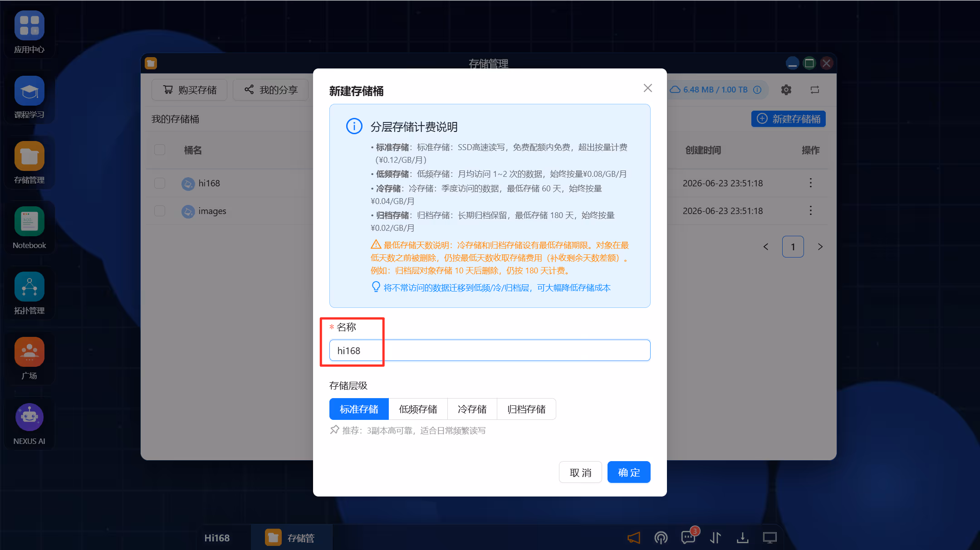Minimize the 存储管理 window
The image size is (980, 550).
tap(793, 63)
